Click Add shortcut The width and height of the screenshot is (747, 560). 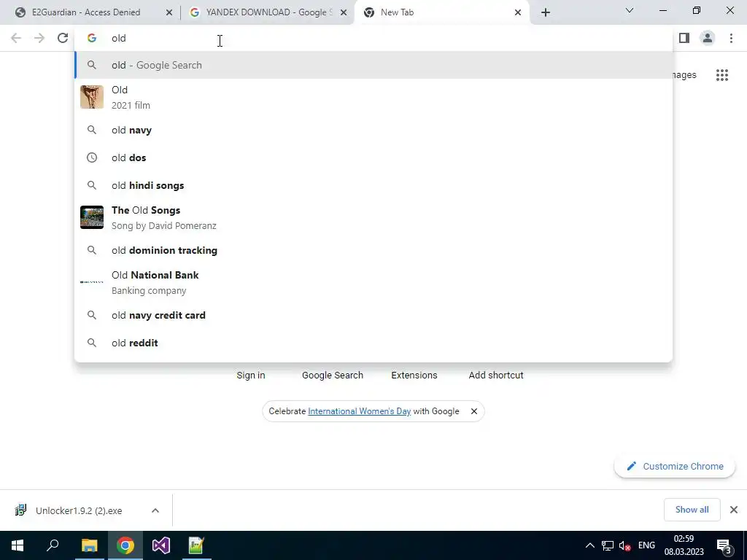[x=496, y=376]
